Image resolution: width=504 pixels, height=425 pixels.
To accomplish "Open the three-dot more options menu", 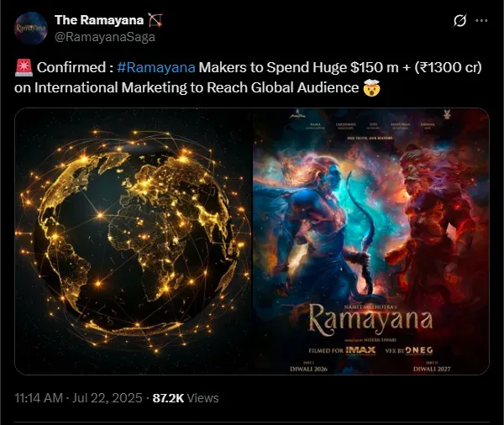I will coord(481,20).
